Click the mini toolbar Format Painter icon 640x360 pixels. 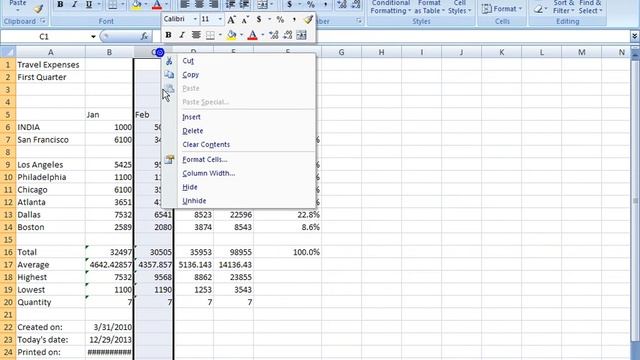(308, 19)
